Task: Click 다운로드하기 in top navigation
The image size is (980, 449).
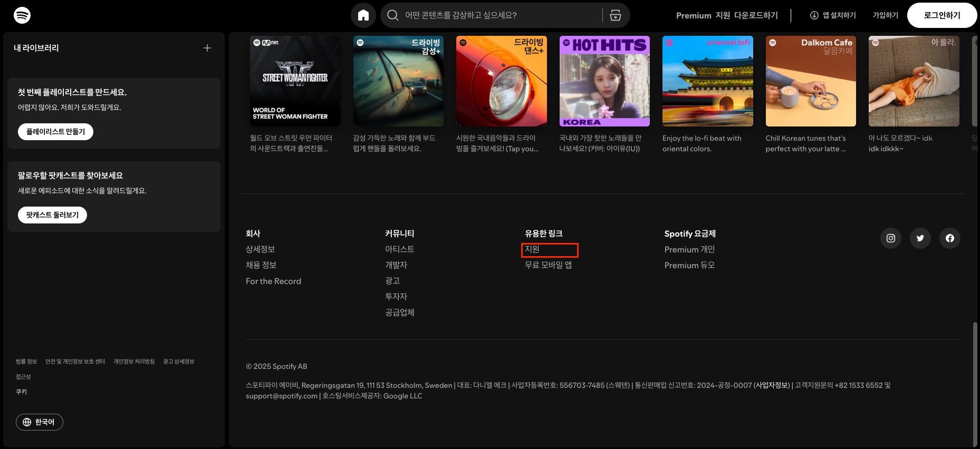Action: (756, 15)
